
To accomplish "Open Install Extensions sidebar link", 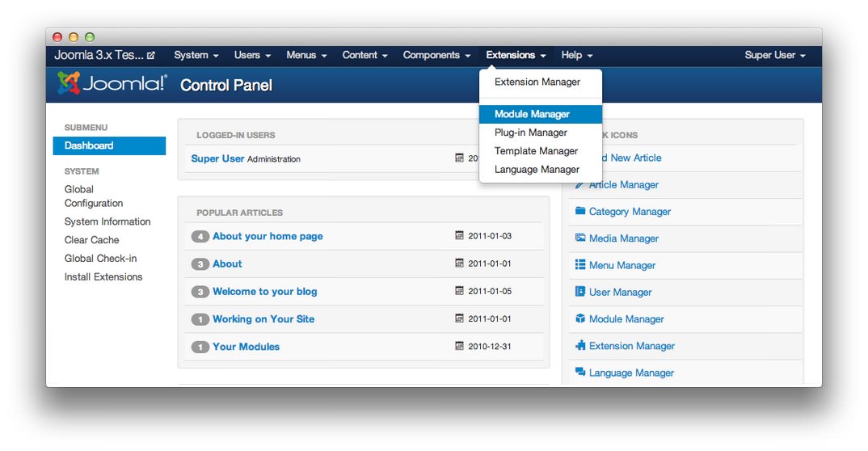I will click(x=103, y=276).
